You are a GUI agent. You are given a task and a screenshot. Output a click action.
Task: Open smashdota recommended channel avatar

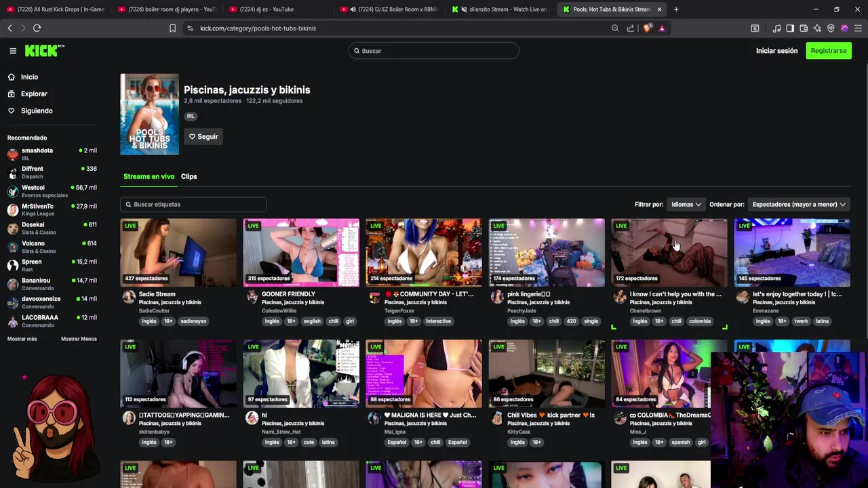click(x=13, y=154)
